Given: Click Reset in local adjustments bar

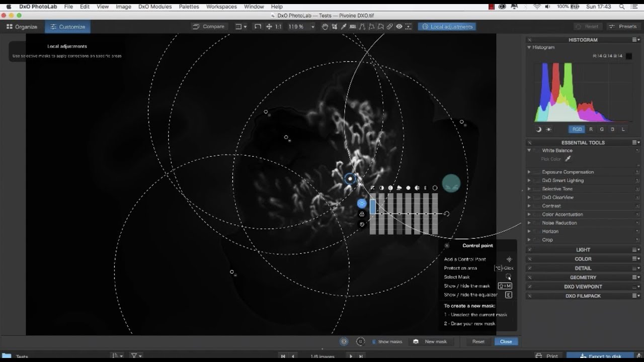Looking at the screenshot, I should pos(478,341).
